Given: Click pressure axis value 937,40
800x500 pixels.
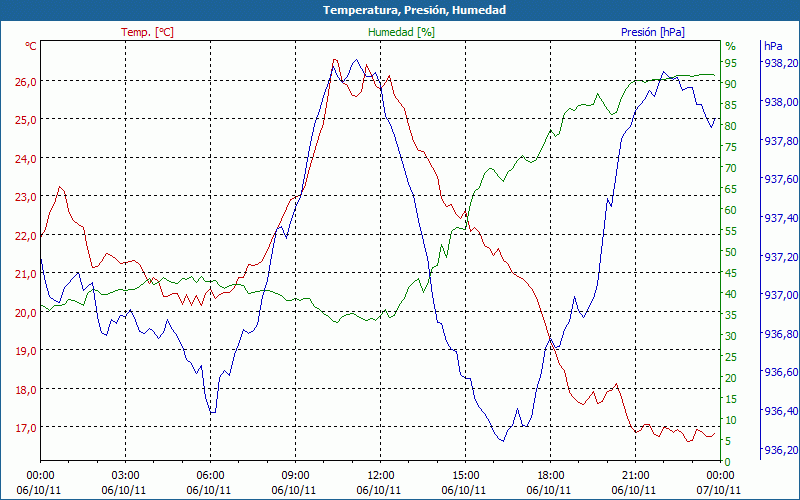Looking at the screenshot, I should coord(781,218).
